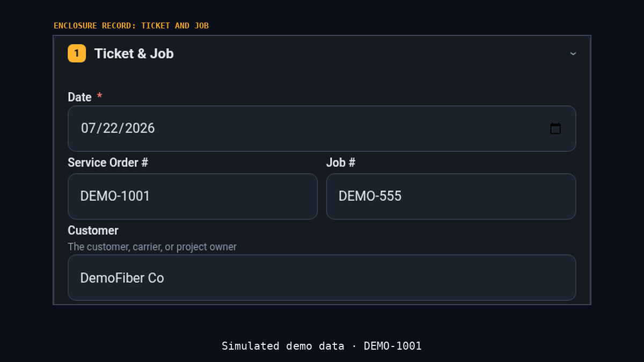The width and height of the screenshot is (644, 362).
Task: Click the Service Order # label
Action: pyautogui.click(x=108, y=162)
